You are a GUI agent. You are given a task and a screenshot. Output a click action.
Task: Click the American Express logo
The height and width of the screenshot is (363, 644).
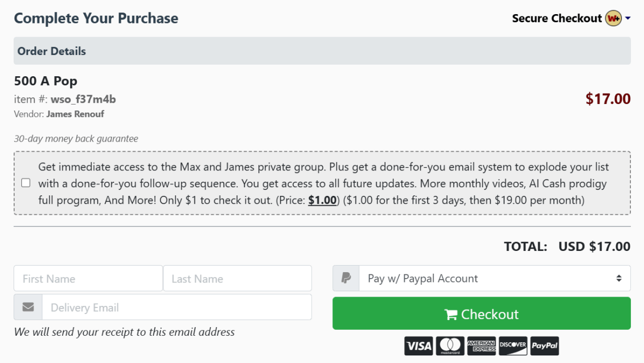481,346
